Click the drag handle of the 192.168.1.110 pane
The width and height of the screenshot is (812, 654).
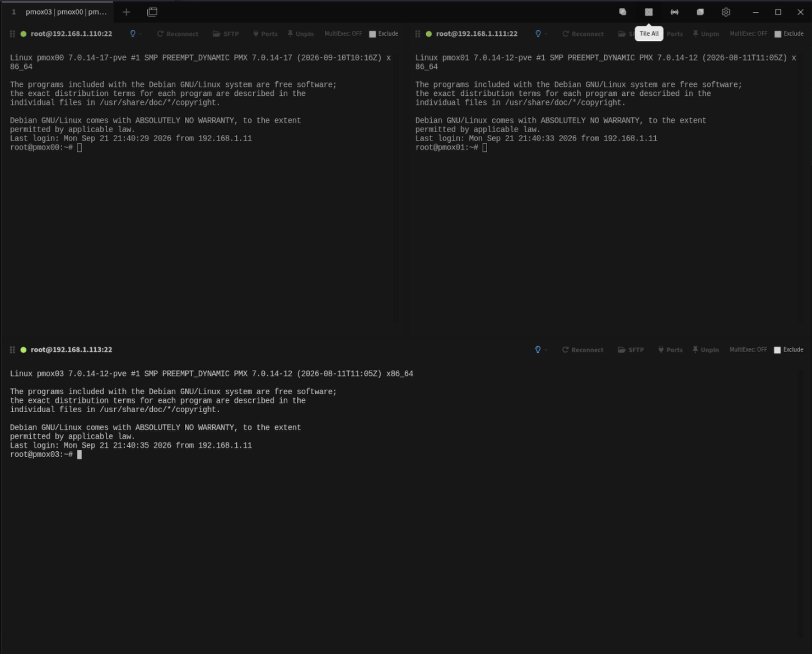pyautogui.click(x=12, y=34)
